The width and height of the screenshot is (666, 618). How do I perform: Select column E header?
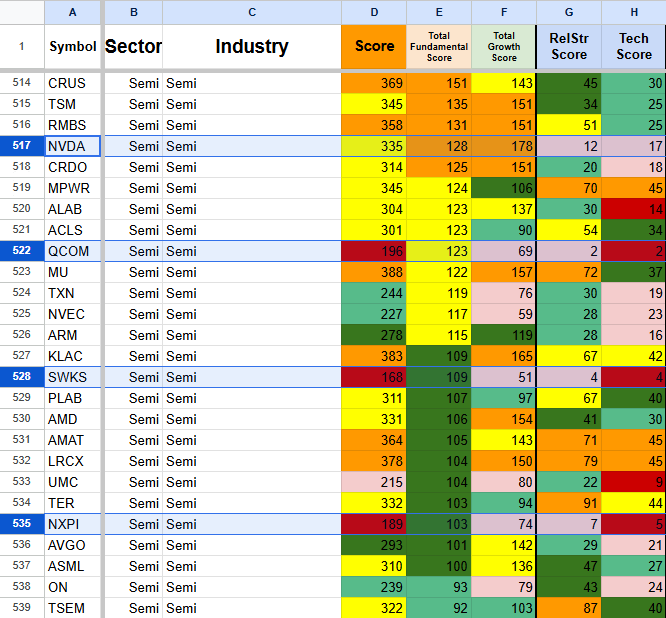(439, 12)
